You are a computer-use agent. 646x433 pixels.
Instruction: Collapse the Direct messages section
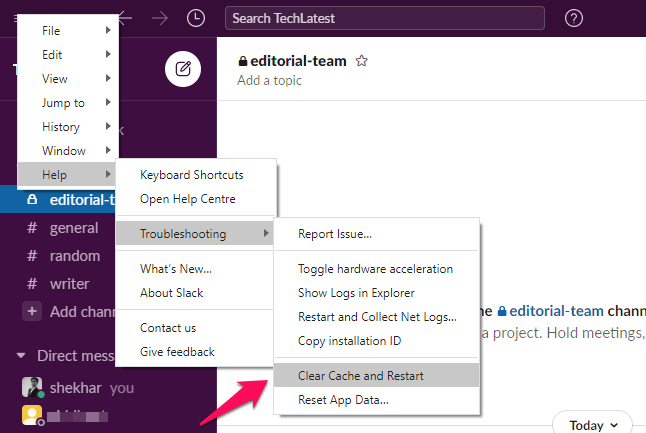(21, 356)
